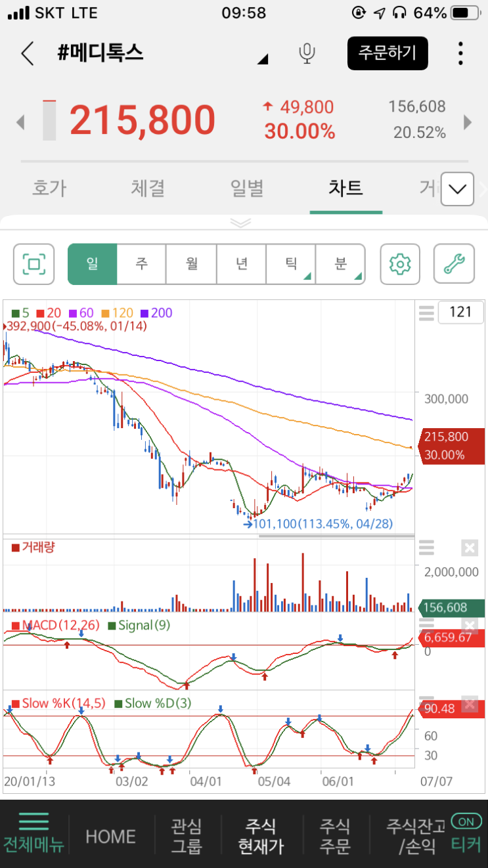Select the 월 monthly period
Image resolution: width=488 pixels, height=868 pixels.
click(x=192, y=265)
